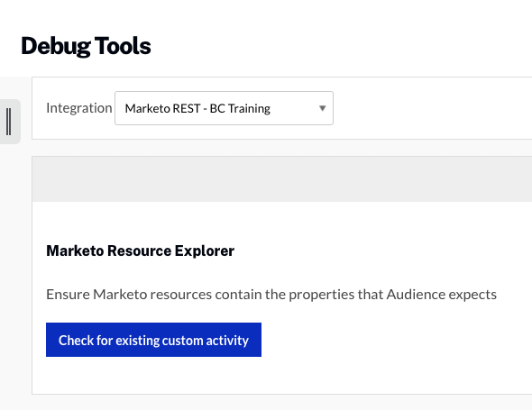Viewport: 532px width, 410px height.
Task: Click the gray header bar above the explorer
Action: click(x=282, y=179)
